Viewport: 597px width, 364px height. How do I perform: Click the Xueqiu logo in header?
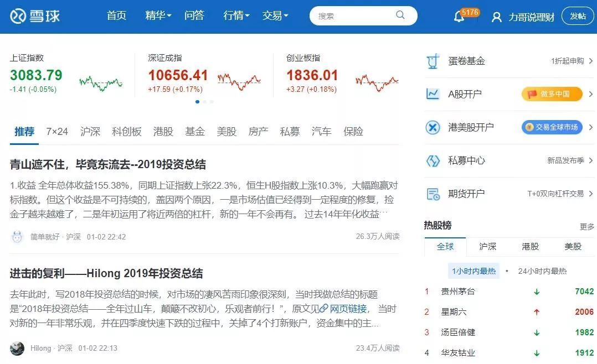(x=34, y=16)
